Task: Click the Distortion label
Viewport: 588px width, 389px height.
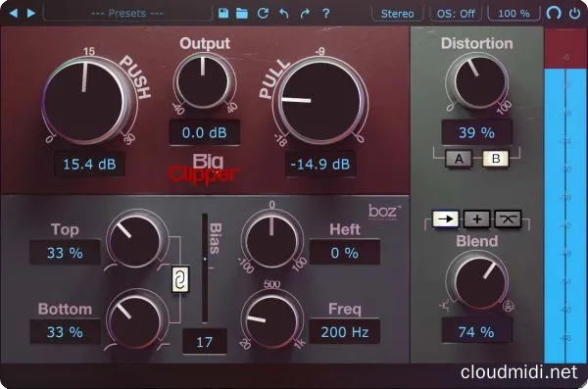Action: [476, 43]
